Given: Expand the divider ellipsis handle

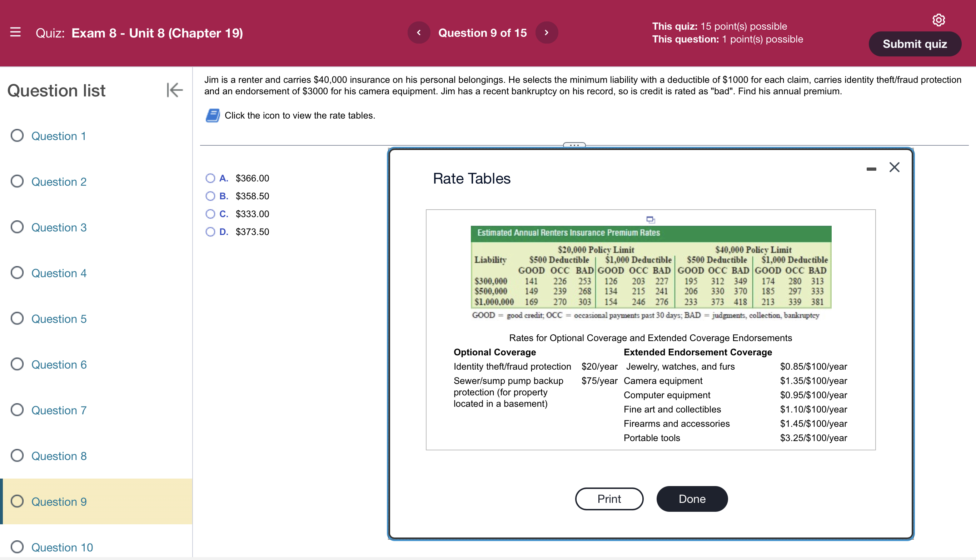Looking at the screenshot, I should click(574, 145).
